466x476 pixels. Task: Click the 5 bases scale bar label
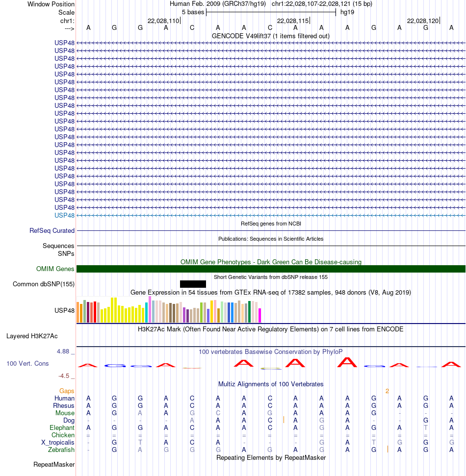tap(193, 12)
